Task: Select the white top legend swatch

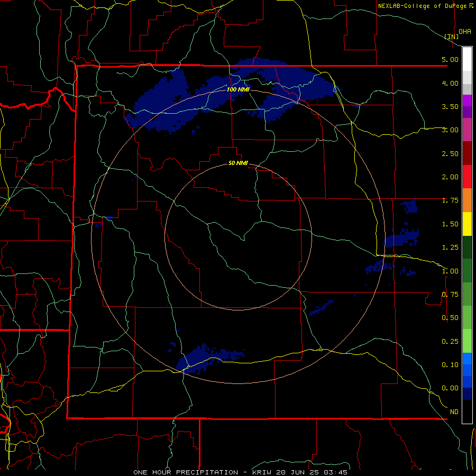Action: coord(467,59)
